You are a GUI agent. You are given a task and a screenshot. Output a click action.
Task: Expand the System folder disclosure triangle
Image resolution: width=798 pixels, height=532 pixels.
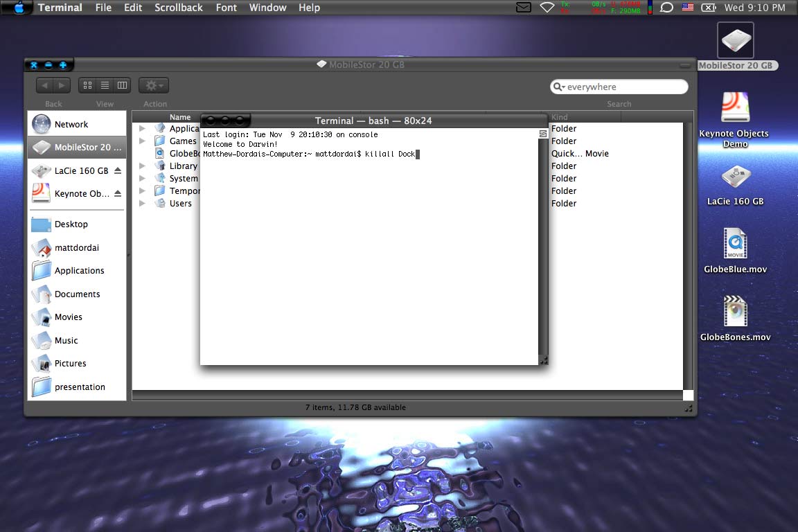click(x=143, y=178)
